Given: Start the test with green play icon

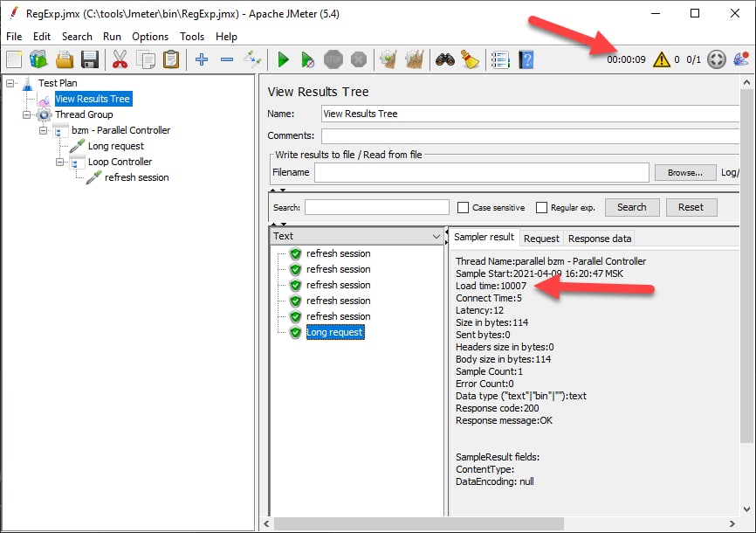Looking at the screenshot, I should (x=283, y=60).
